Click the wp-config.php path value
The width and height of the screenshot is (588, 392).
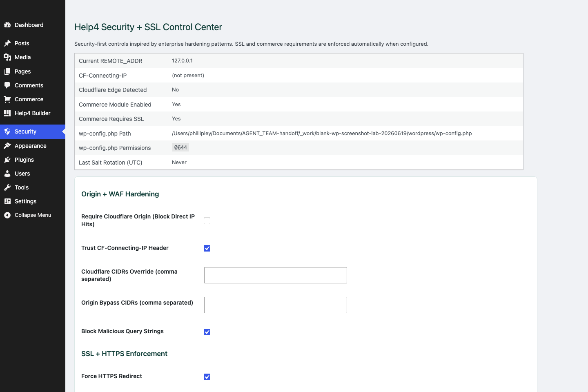322,134
